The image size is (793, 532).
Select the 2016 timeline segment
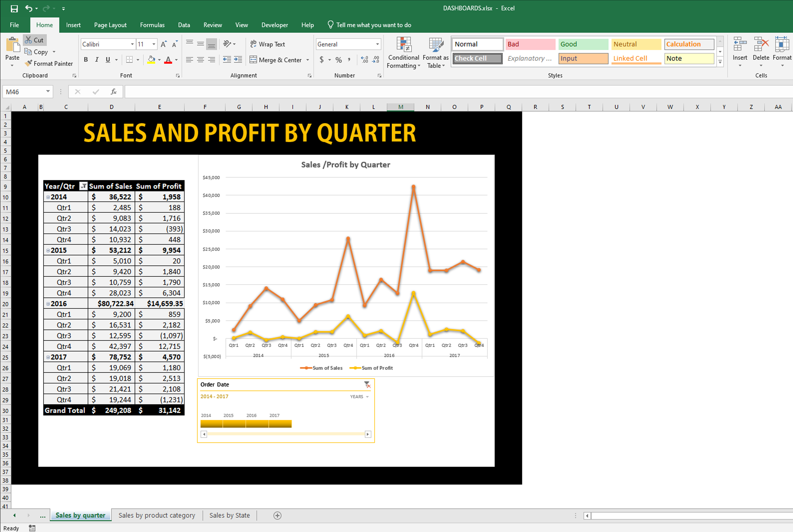[x=257, y=423]
